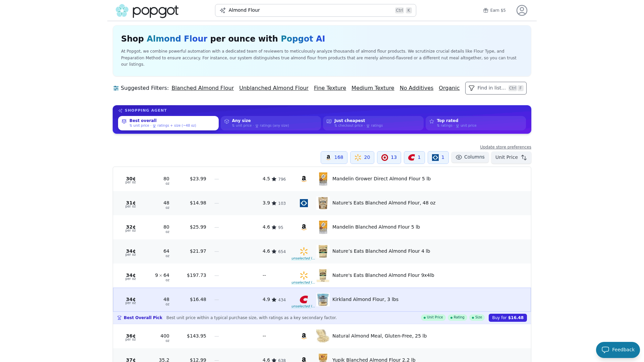644x362 pixels.
Task: Click the Amazon icon in the Mandelin Grower Direct row
Action: (304, 179)
